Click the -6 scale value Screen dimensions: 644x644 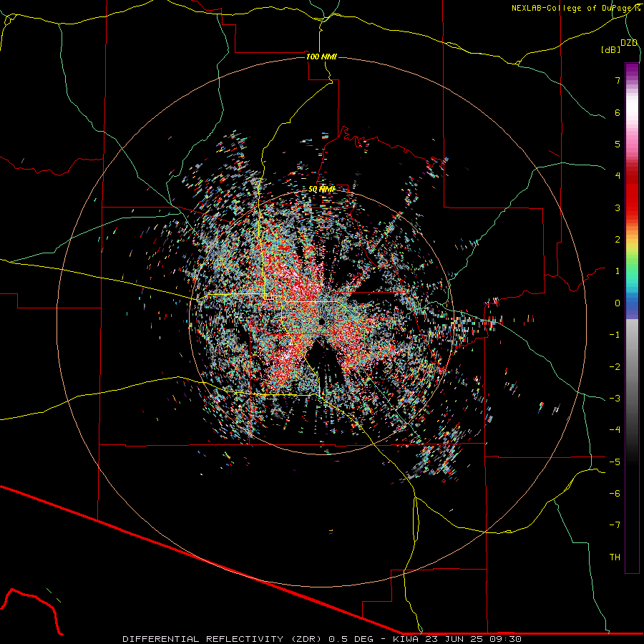coord(615,493)
